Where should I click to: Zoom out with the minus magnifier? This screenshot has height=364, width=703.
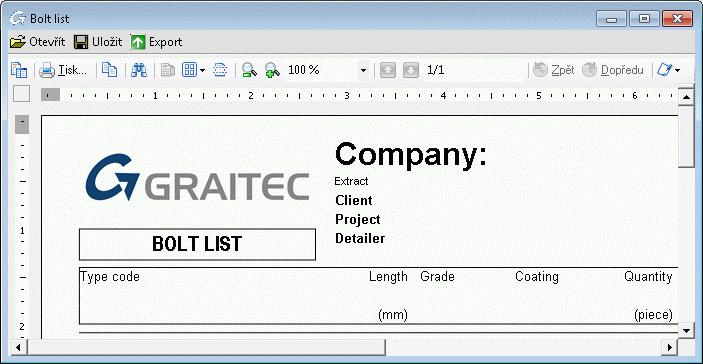point(249,70)
